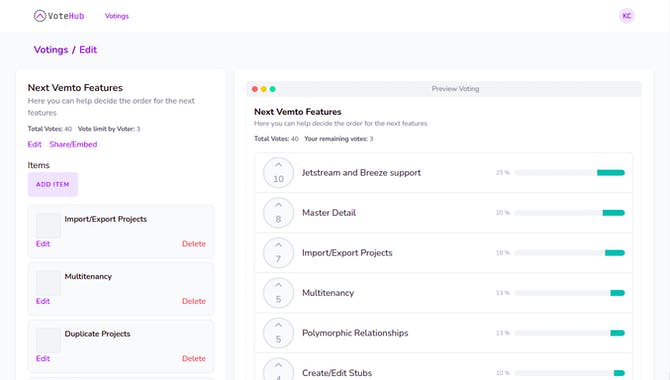Select the Jetstream and Breeze support label

361,173
